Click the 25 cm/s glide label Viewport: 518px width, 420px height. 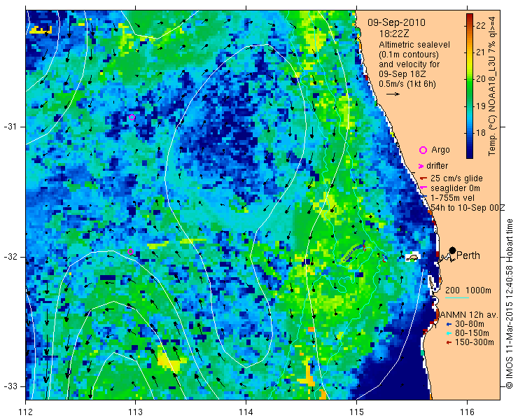tap(456, 178)
